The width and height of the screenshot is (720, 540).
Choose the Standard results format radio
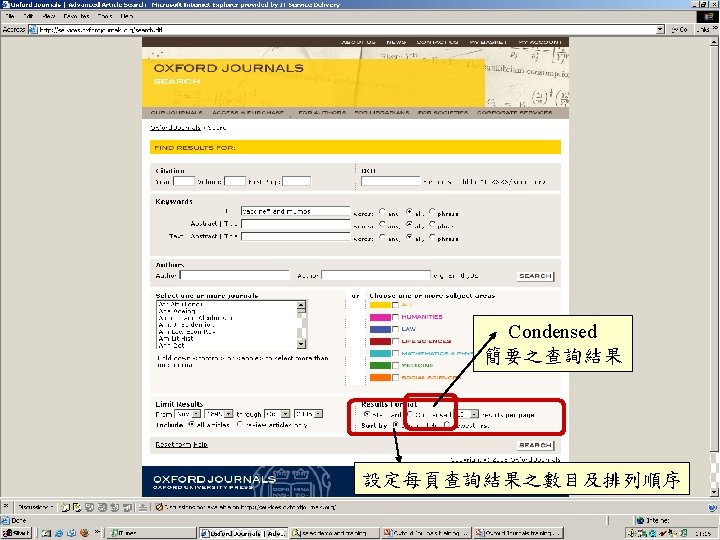pyautogui.click(x=366, y=414)
